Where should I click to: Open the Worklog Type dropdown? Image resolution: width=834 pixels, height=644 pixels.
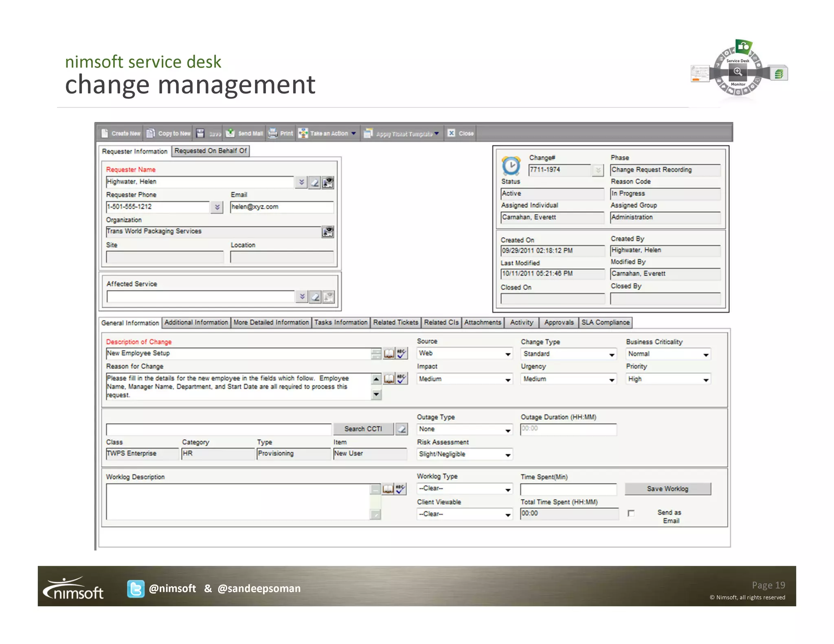(465, 488)
